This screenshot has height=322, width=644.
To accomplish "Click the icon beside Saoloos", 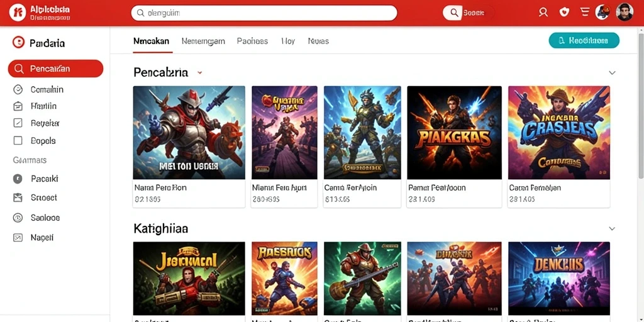I will click(18, 218).
